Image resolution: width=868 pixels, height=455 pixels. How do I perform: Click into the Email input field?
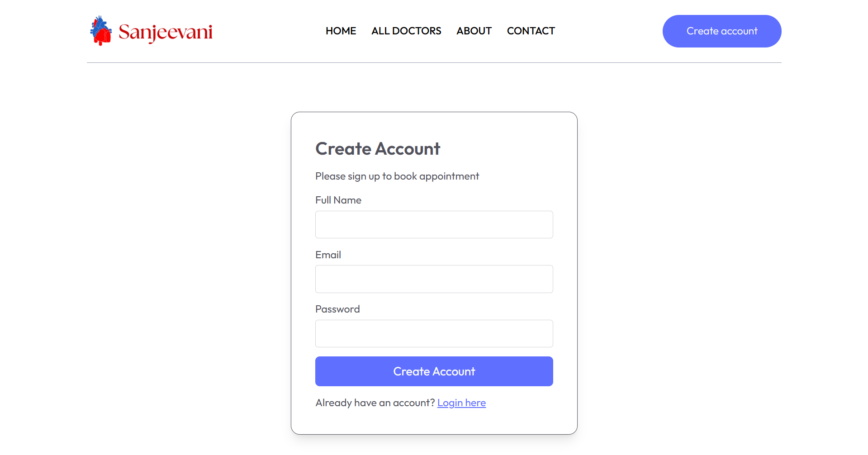pyautogui.click(x=434, y=279)
